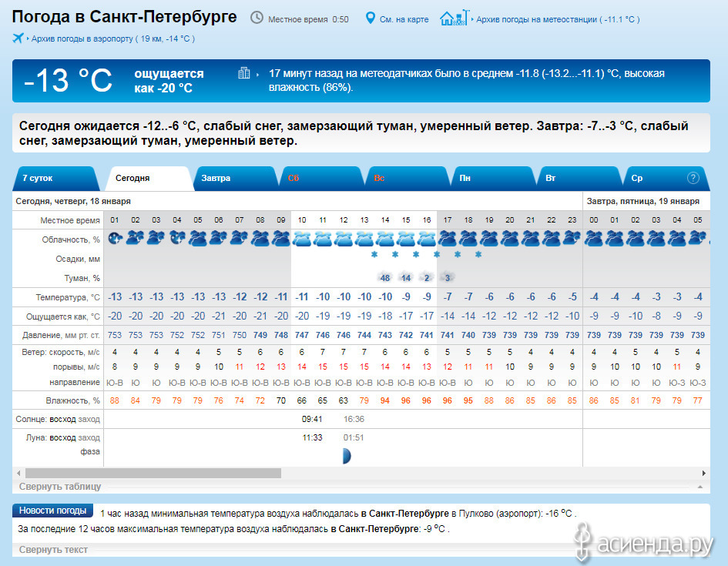Open the Вс forecast tab

click(406, 178)
